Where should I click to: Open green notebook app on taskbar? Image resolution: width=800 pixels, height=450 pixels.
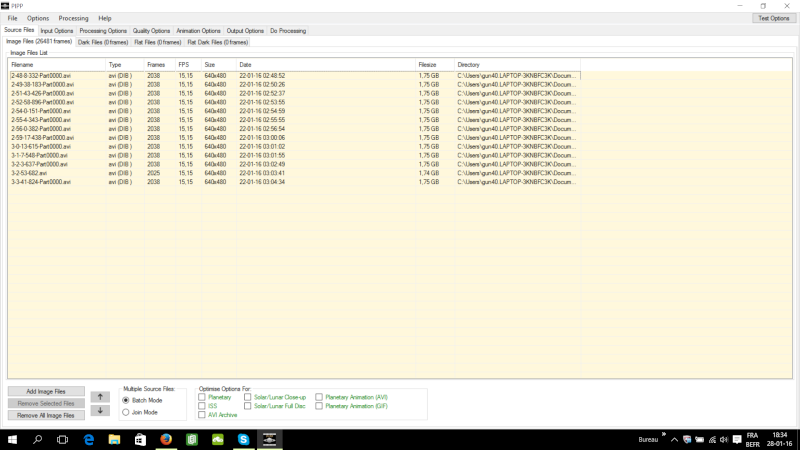[x=192, y=439]
